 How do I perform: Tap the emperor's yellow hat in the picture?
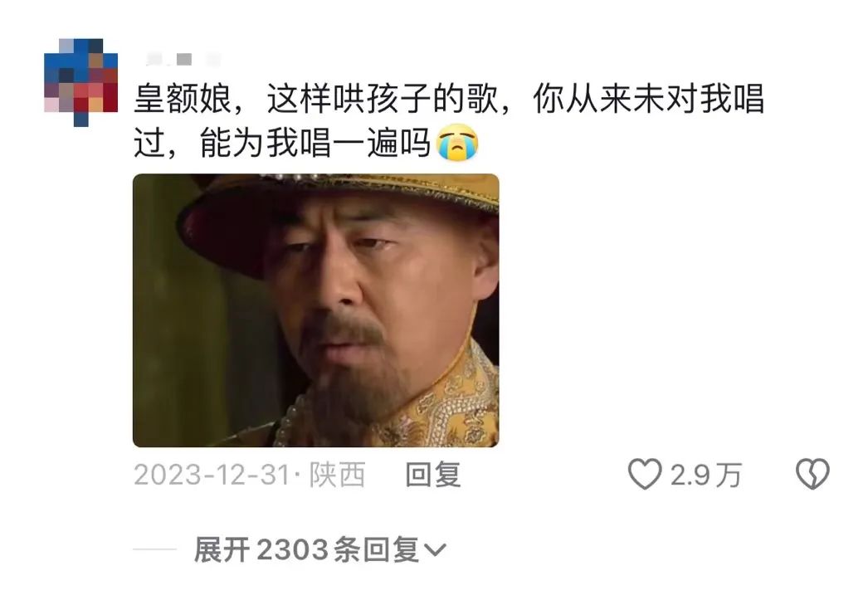click(338, 210)
